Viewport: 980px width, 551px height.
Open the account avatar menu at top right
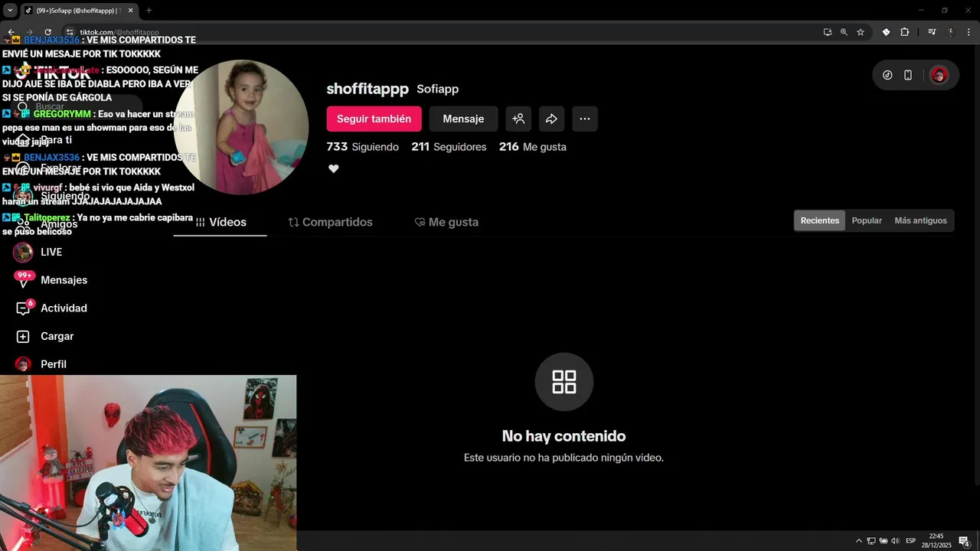coord(939,75)
